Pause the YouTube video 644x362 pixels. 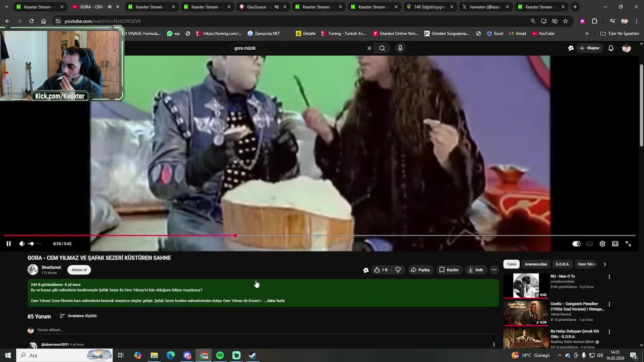pos(9,244)
